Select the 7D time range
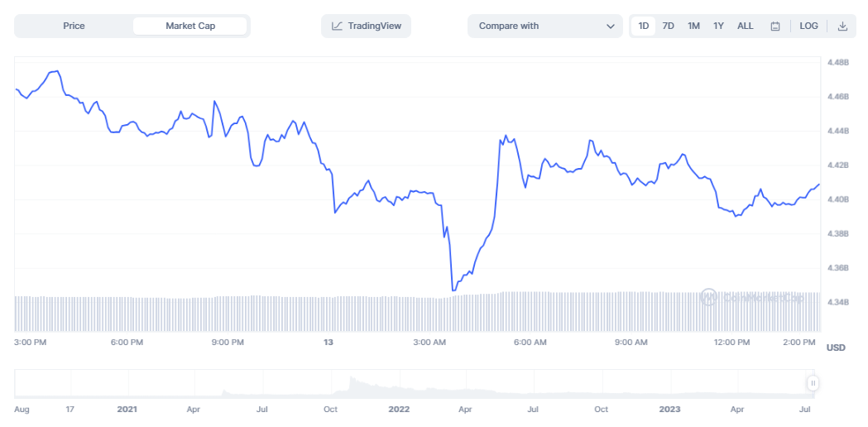 click(x=668, y=26)
